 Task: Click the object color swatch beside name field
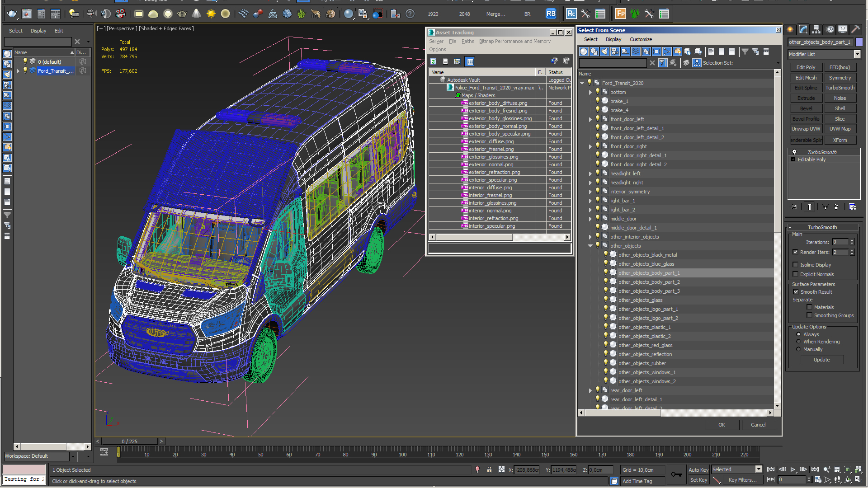click(x=859, y=42)
